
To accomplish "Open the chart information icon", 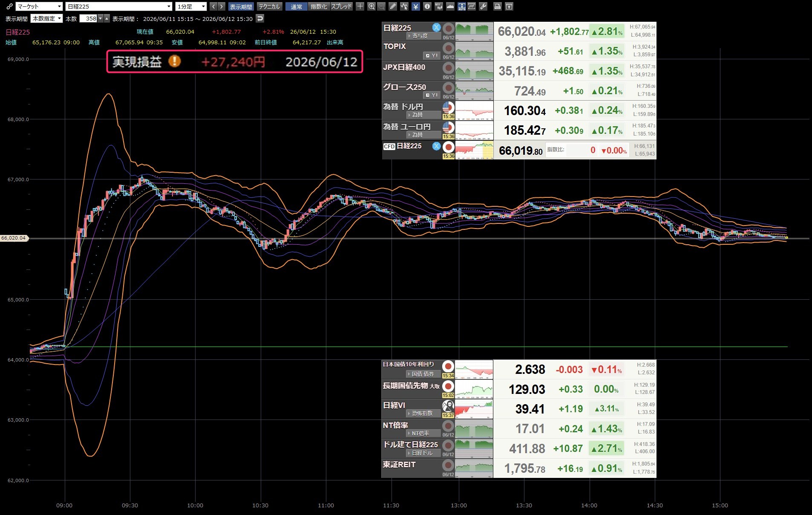I will click(427, 6).
